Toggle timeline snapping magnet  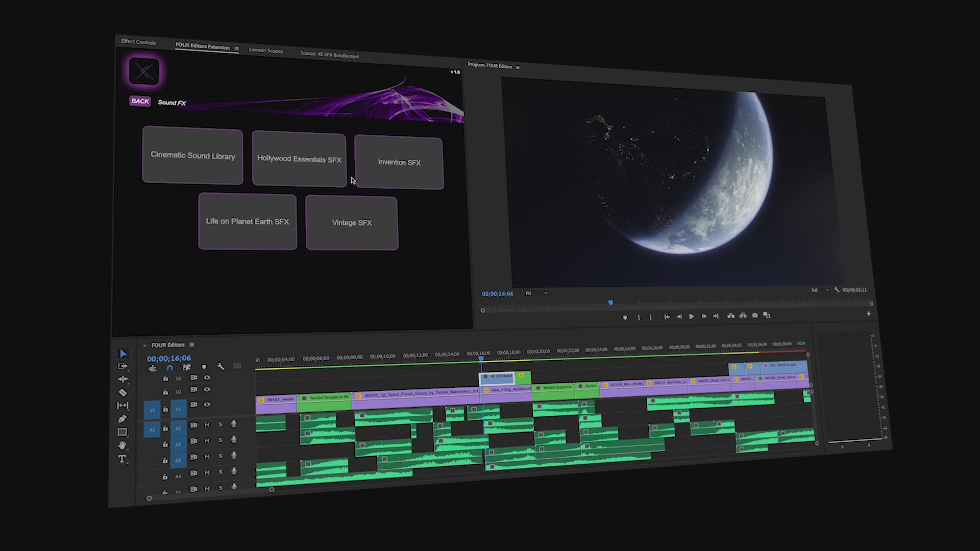coord(169,368)
